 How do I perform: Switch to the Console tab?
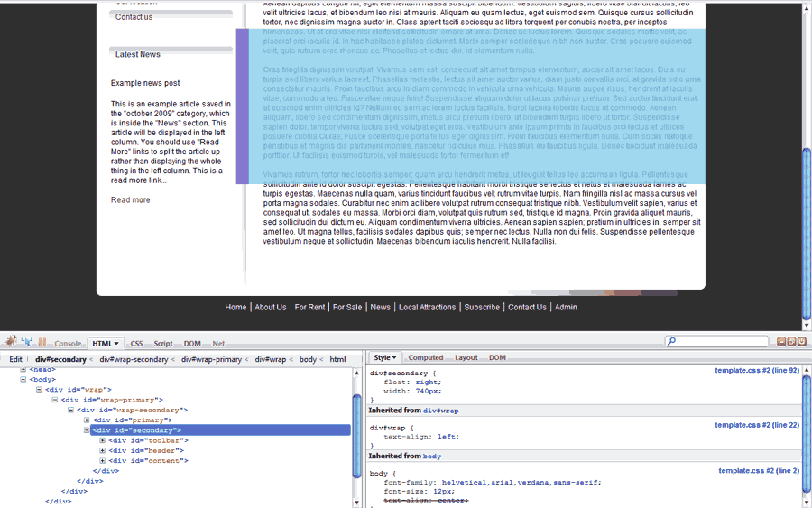tap(68, 344)
